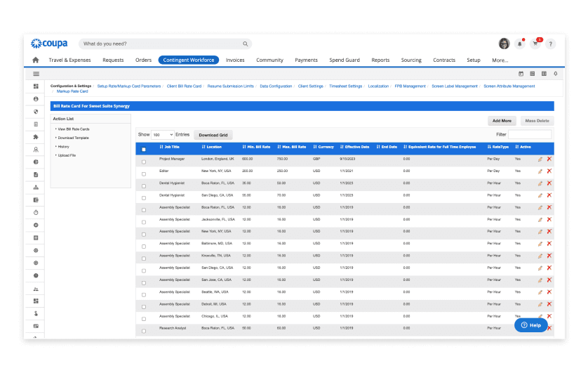Click the help question mark icon
Image resolution: width=588 pixels, height=373 pixels.
pyautogui.click(x=551, y=44)
